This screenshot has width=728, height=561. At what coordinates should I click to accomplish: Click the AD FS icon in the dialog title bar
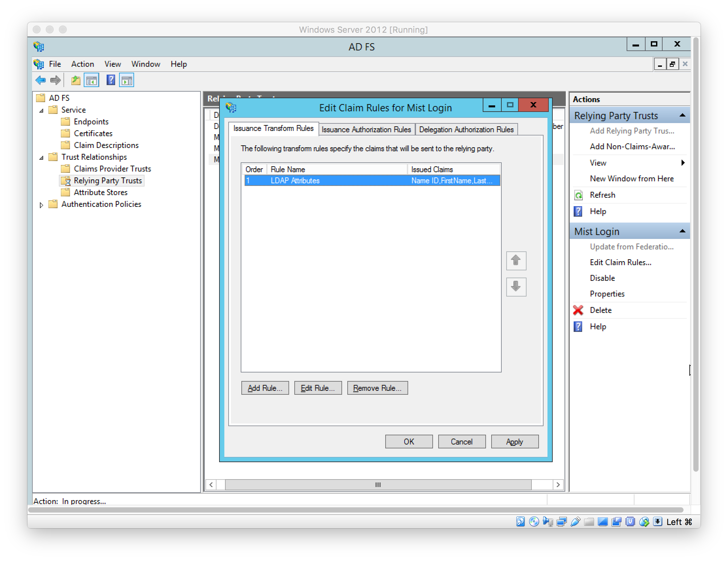[x=231, y=107]
